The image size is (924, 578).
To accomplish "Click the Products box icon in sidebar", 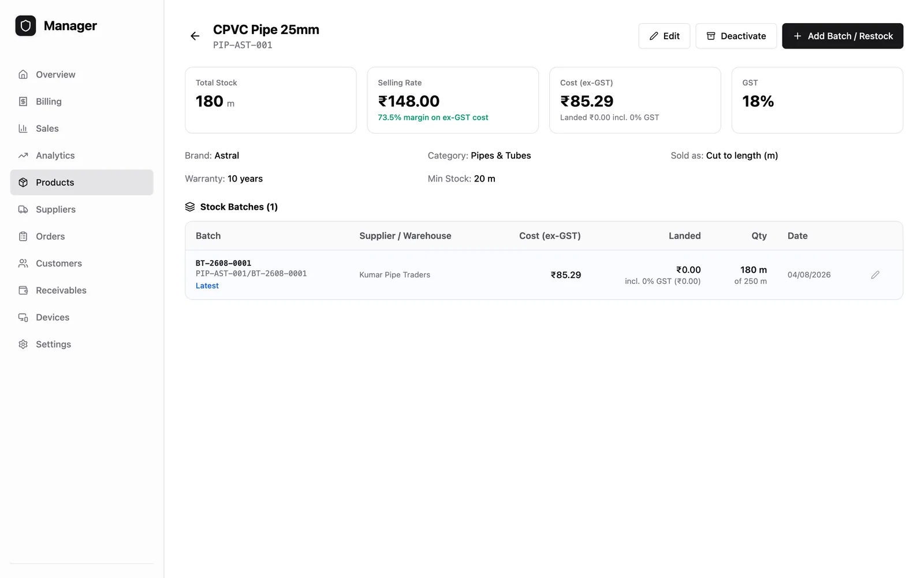I will [x=23, y=183].
